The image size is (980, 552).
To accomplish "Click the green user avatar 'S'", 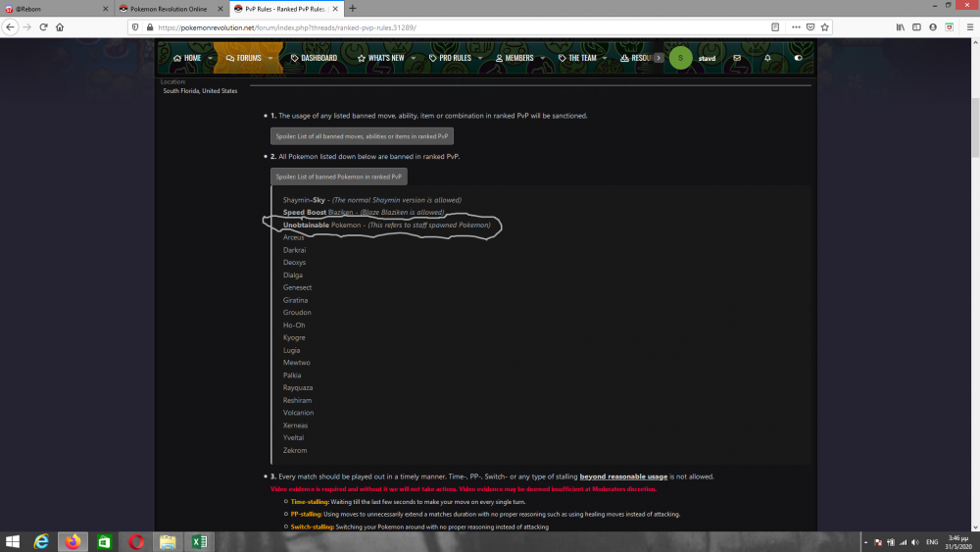I will tap(680, 58).
